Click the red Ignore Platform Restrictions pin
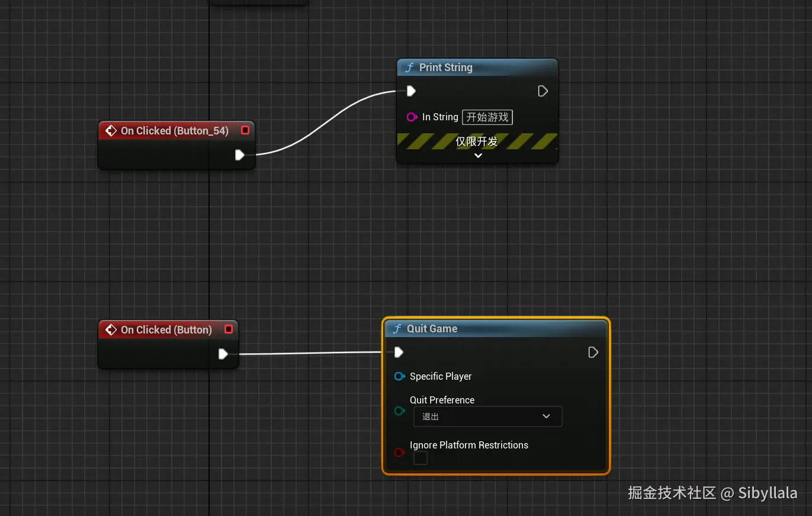This screenshot has width=812, height=516. [x=400, y=453]
